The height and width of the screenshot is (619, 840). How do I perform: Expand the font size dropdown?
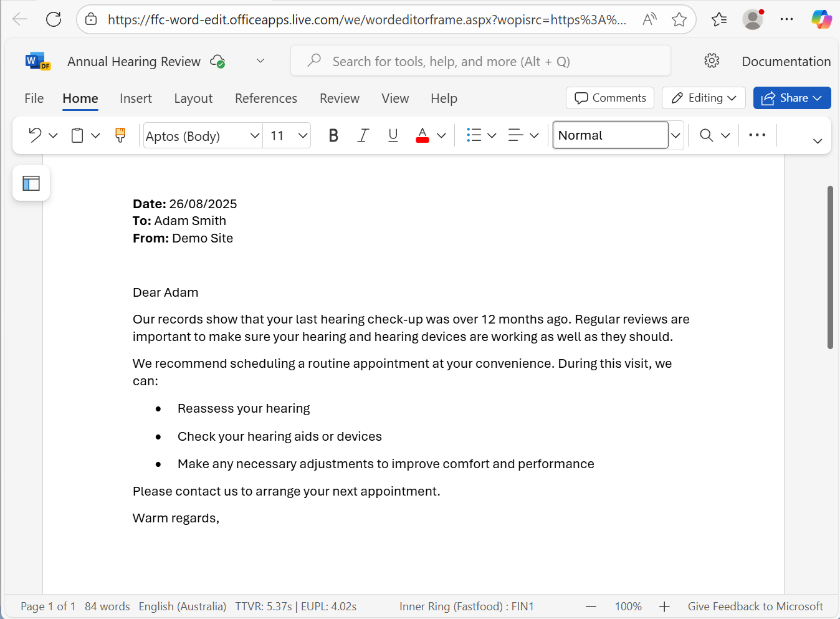(x=303, y=135)
